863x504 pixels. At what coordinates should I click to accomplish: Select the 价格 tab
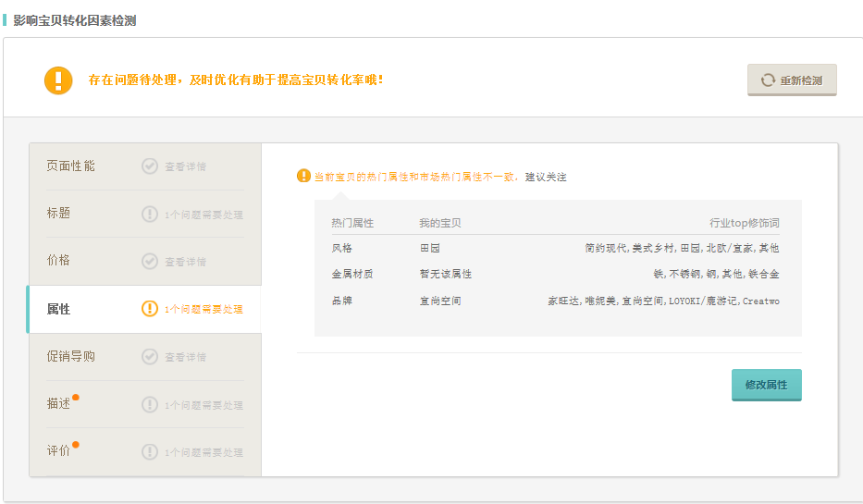59,261
